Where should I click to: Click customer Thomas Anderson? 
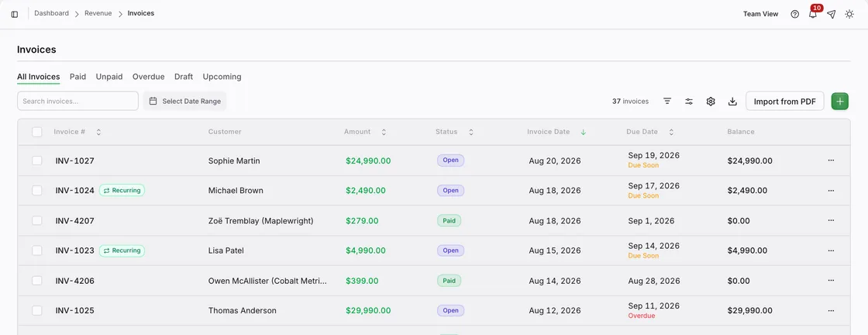(242, 311)
